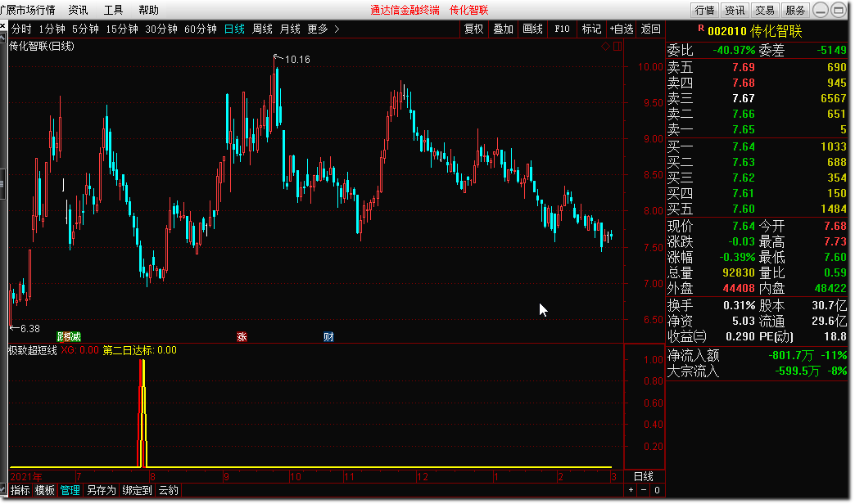This screenshot has width=855, height=504.
Task: Click the green 跌 marker on chart
Action: pyautogui.click(x=60, y=337)
